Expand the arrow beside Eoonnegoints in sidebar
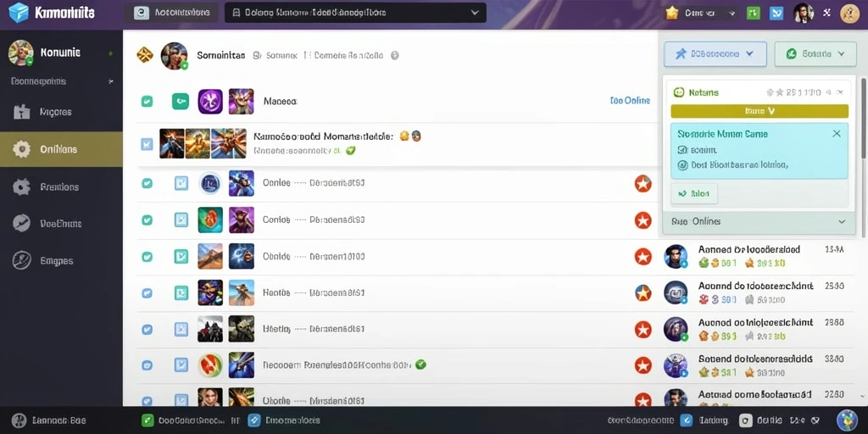868x434 pixels. (111, 81)
